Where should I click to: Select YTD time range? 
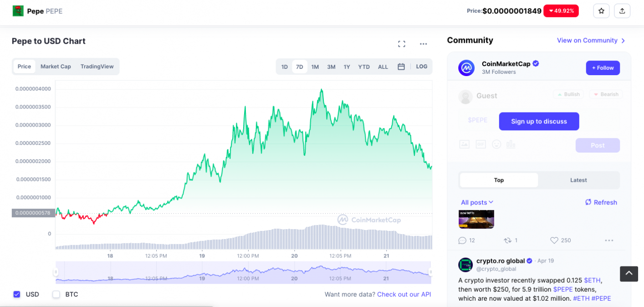pos(364,67)
